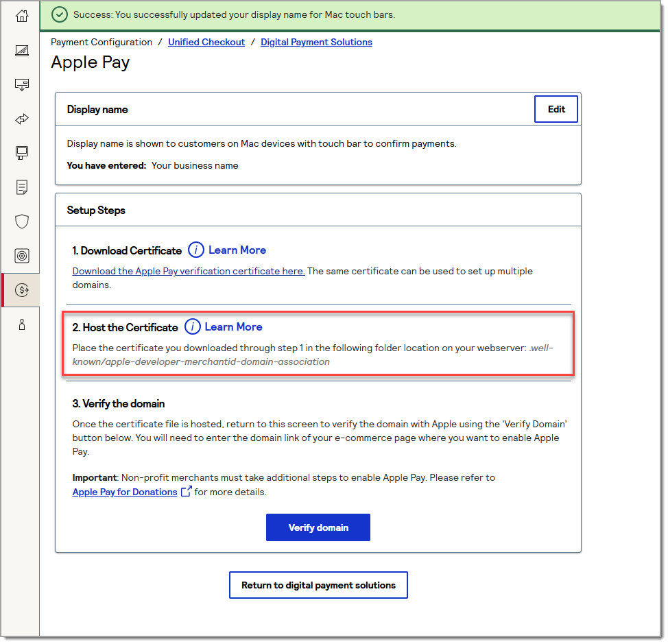Open the Unified Checkout breadcrumb link
Viewport: 668px width, 644px height.
coord(206,43)
